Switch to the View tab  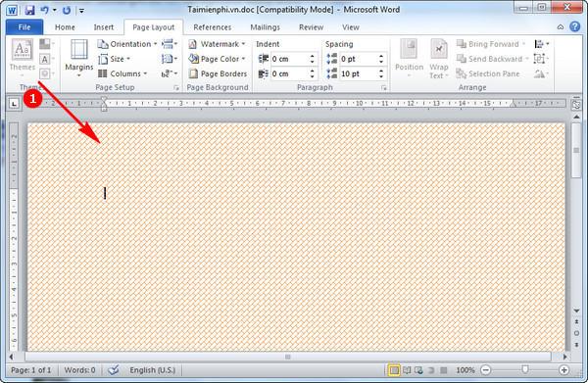pyautogui.click(x=351, y=27)
